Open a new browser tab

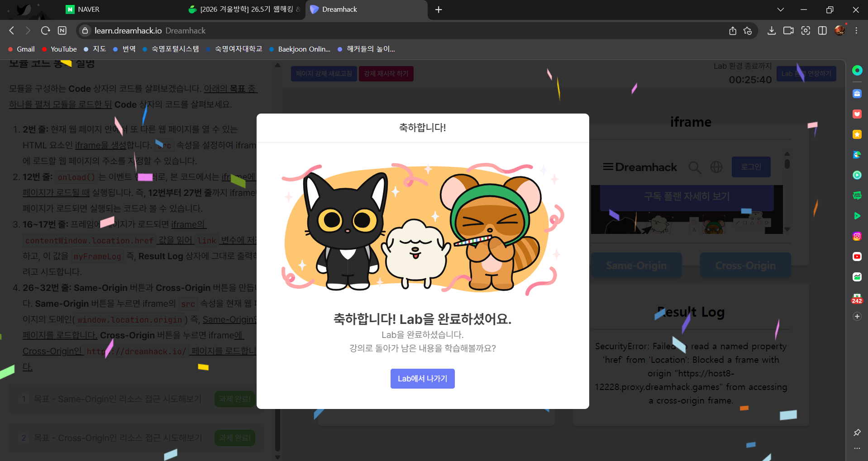click(439, 10)
